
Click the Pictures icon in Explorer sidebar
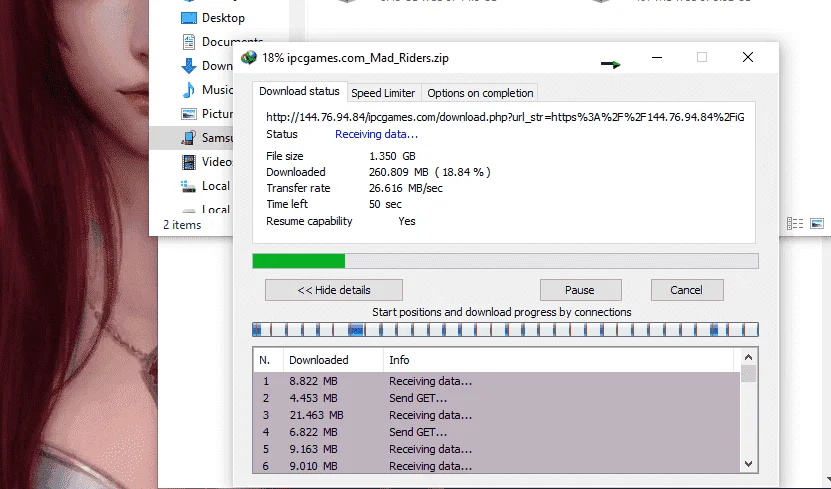click(x=189, y=114)
